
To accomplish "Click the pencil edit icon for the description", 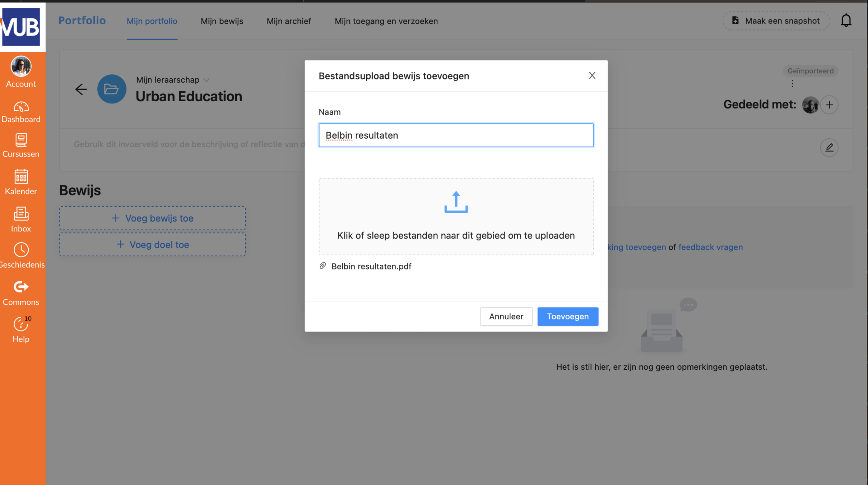I will coord(829,147).
